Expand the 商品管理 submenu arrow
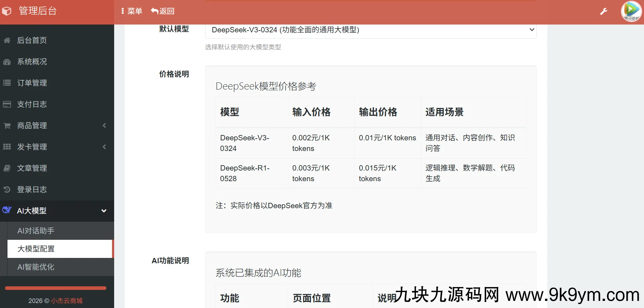This screenshot has height=308, width=644. pos(104,126)
